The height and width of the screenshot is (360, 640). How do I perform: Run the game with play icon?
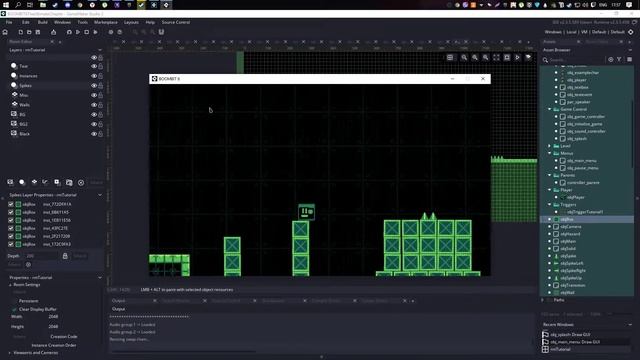click(x=78, y=32)
